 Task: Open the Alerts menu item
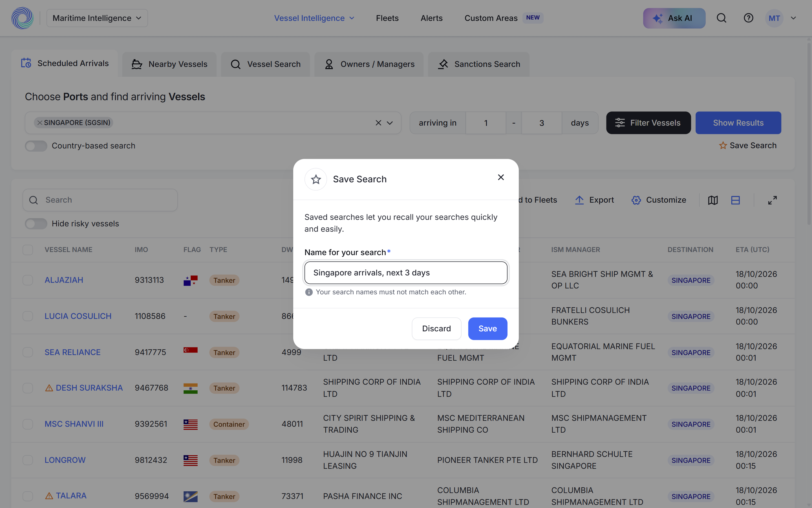pos(431,18)
